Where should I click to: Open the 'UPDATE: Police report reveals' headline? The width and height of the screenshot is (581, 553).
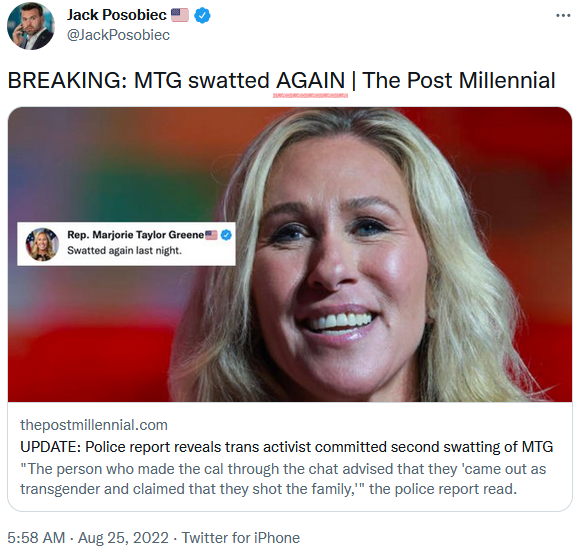[286, 447]
